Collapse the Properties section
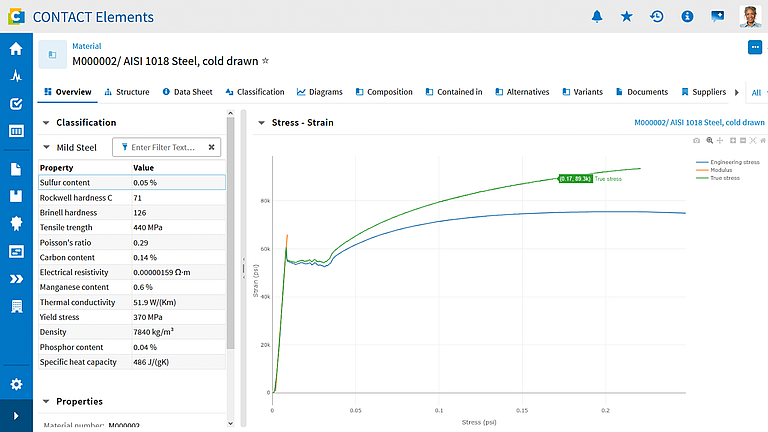The width and height of the screenshot is (768, 432). pos(46,401)
